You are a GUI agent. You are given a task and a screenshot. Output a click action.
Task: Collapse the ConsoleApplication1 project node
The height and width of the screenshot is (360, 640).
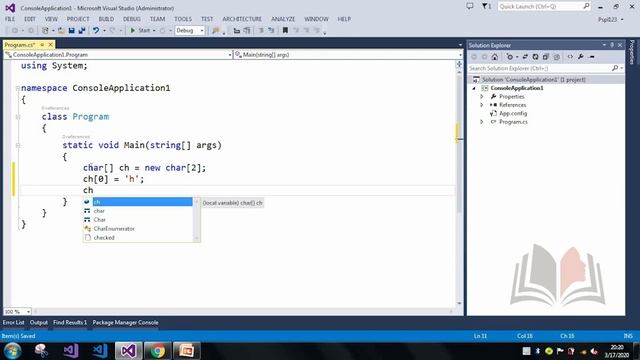(474, 88)
